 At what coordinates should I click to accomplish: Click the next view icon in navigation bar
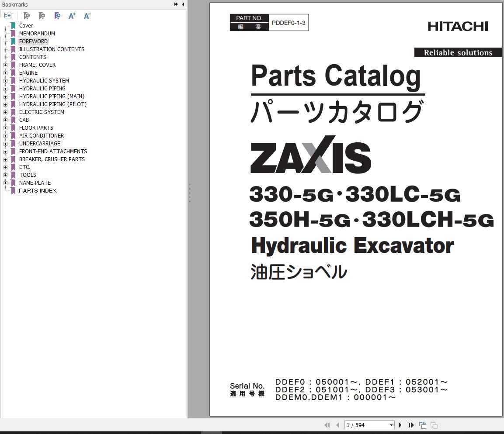434,425
